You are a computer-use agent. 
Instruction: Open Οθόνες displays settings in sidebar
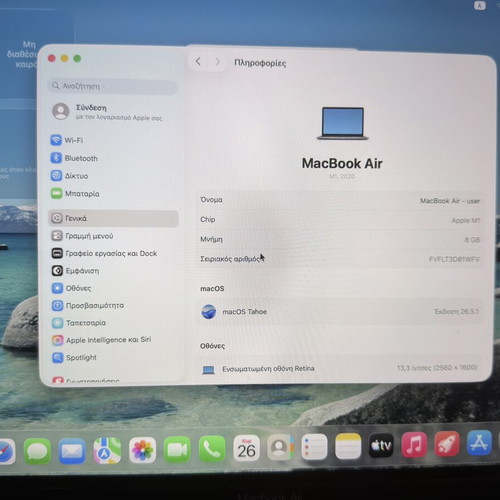71,288
